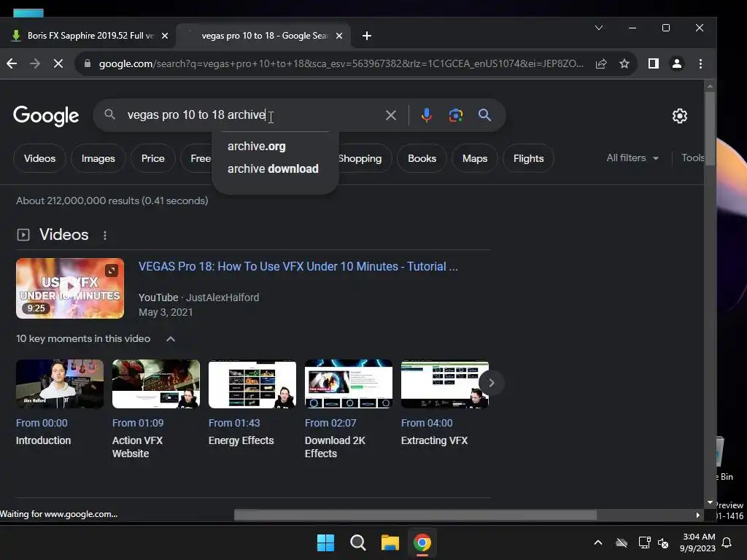Open Download 2K Effects moment thumbnail
Image resolution: width=747 pixels, height=560 pixels.
coord(348,384)
